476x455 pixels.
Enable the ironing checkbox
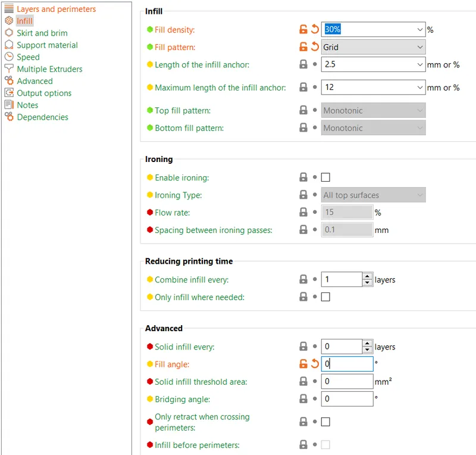point(325,177)
